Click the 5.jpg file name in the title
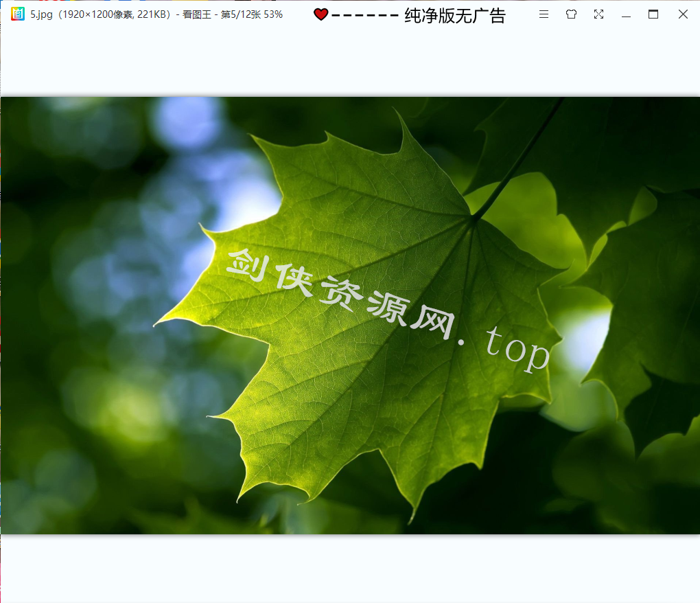This screenshot has width=700, height=603. pyautogui.click(x=43, y=14)
